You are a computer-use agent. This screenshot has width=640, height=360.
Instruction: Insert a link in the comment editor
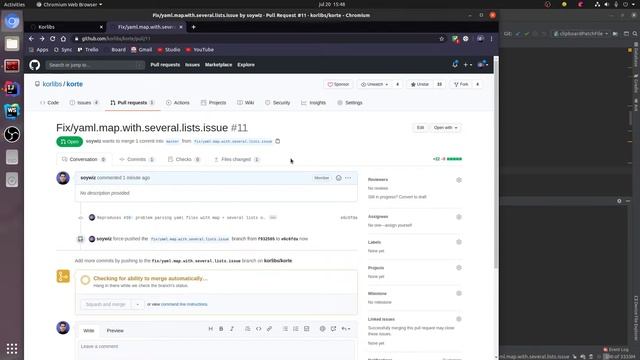(269, 329)
